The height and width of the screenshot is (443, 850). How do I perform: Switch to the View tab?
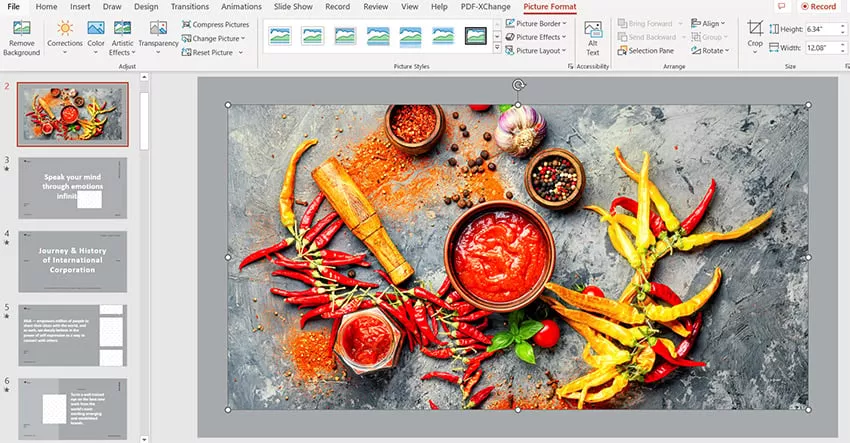pyautogui.click(x=409, y=7)
